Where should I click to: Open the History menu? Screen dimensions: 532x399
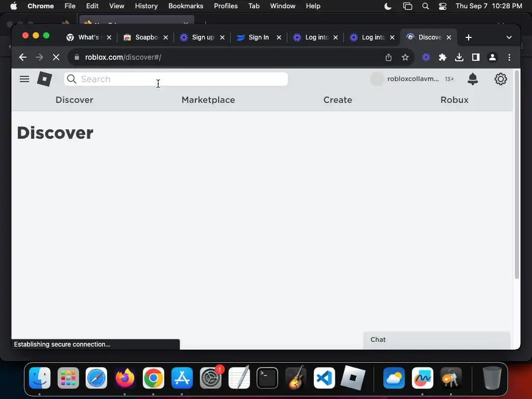146,6
